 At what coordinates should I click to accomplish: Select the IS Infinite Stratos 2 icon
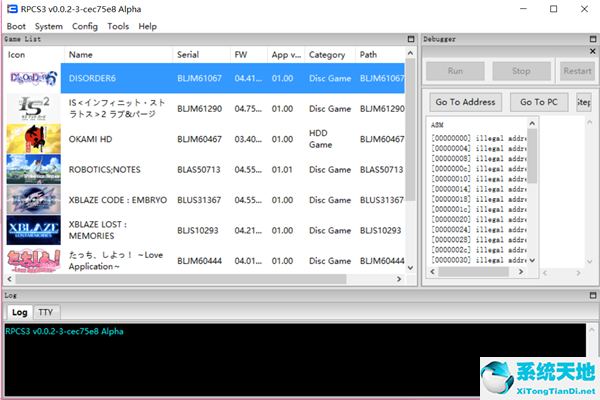34,109
